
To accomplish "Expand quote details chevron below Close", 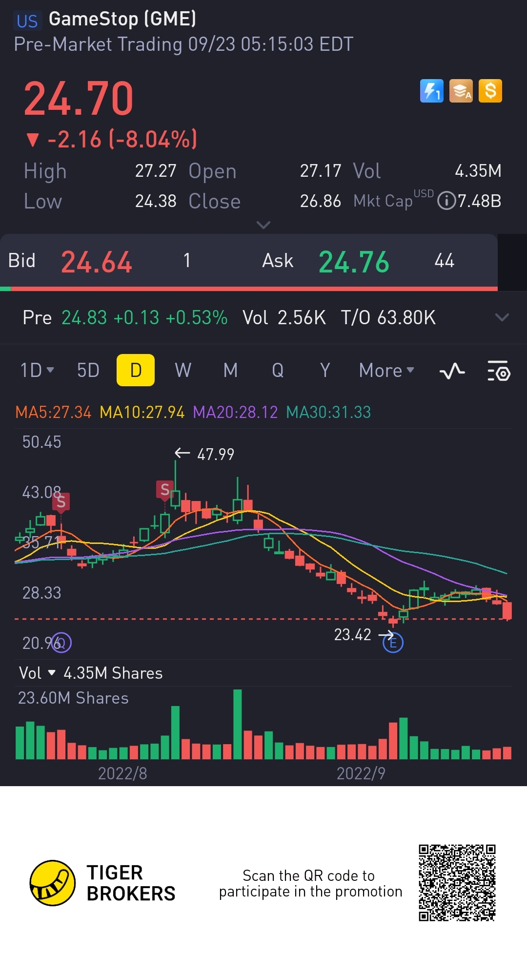I will (x=263, y=225).
